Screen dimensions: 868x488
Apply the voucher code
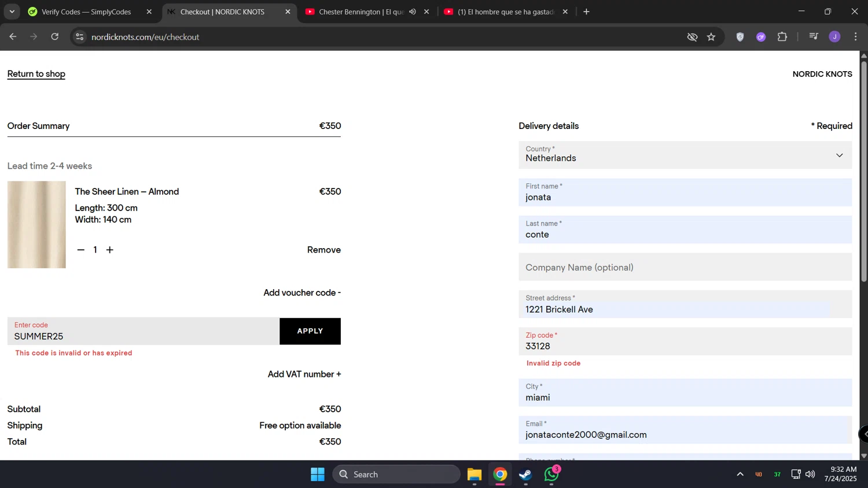point(310,331)
